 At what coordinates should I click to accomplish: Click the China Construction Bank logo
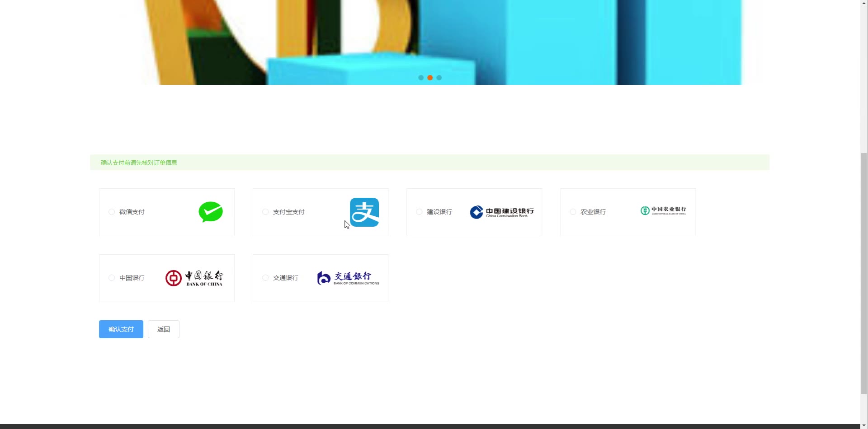tap(502, 212)
